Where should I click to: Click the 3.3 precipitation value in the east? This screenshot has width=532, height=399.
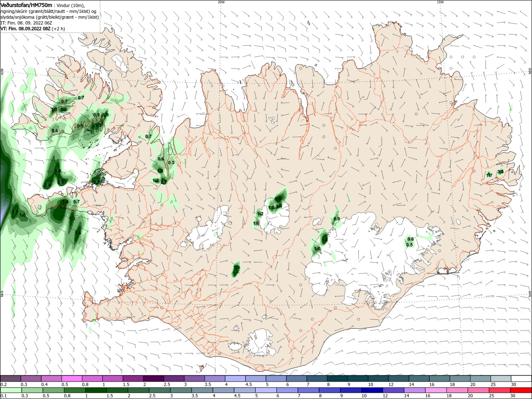500,172
